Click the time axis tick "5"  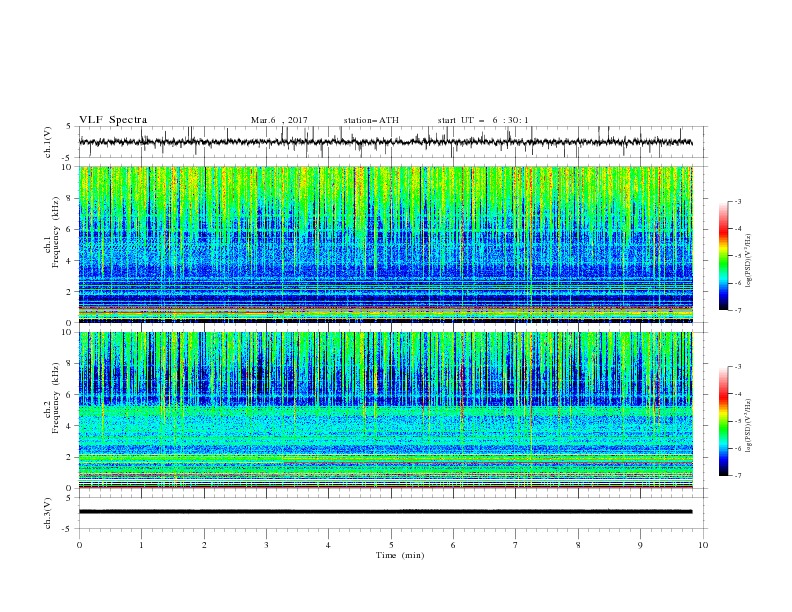point(391,545)
